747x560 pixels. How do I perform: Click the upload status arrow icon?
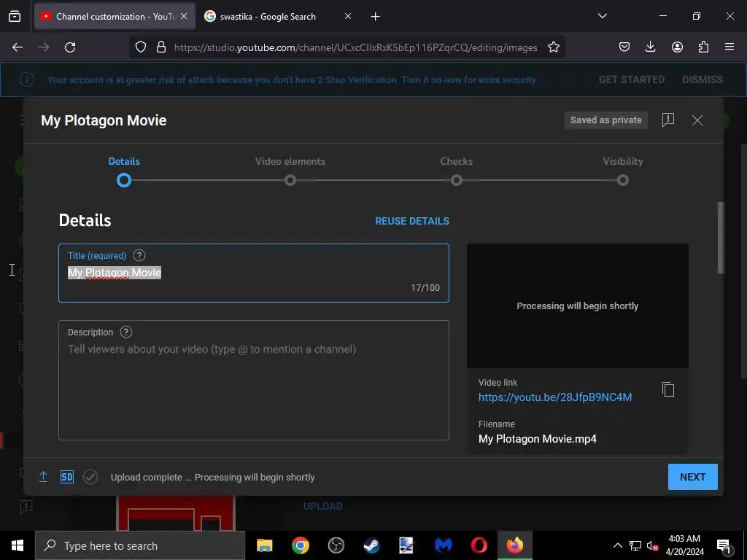43,477
